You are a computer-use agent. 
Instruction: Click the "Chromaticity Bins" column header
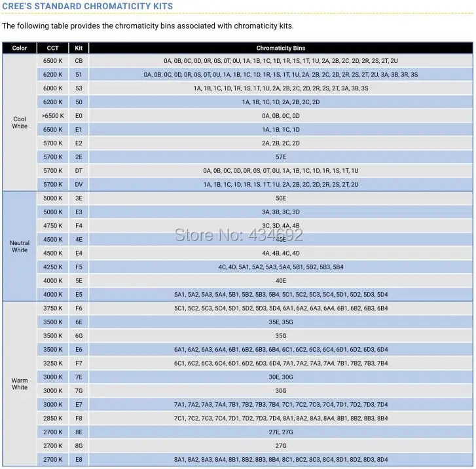tap(281, 48)
